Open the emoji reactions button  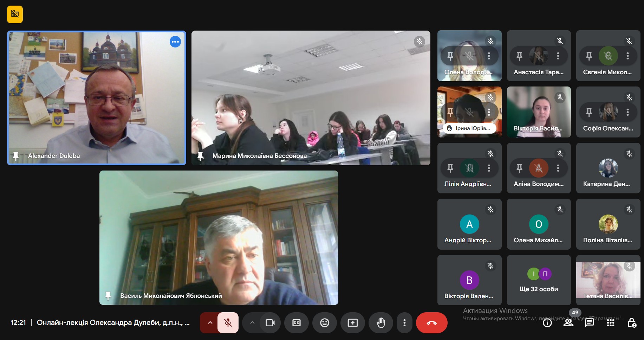[x=325, y=323]
